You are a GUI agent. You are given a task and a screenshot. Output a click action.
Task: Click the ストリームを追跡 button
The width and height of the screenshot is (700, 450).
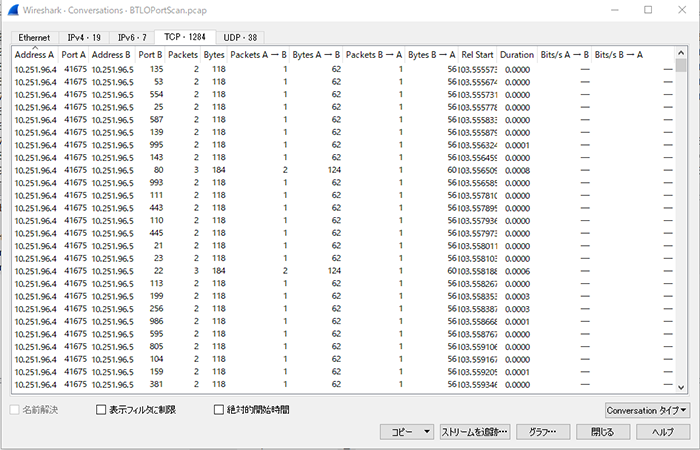[475, 432]
